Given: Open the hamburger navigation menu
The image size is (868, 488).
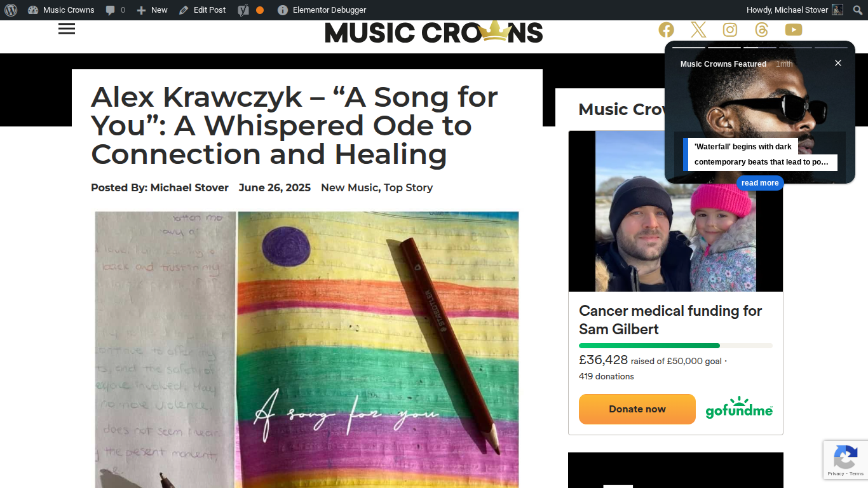Looking at the screenshot, I should point(67,29).
